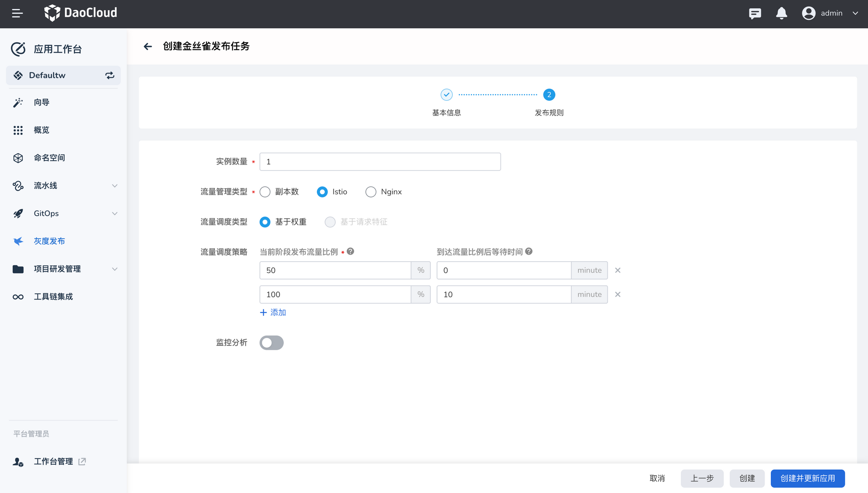868x493 pixels.
Task: Click the 项目研发管理 folder icon
Action: click(x=18, y=269)
